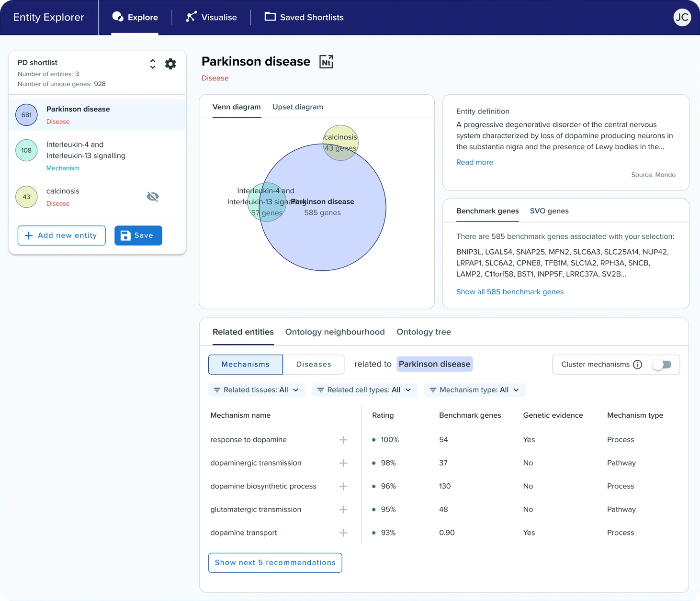Select the Diseases segmented option
This screenshot has height=601, width=700.
point(314,365)
